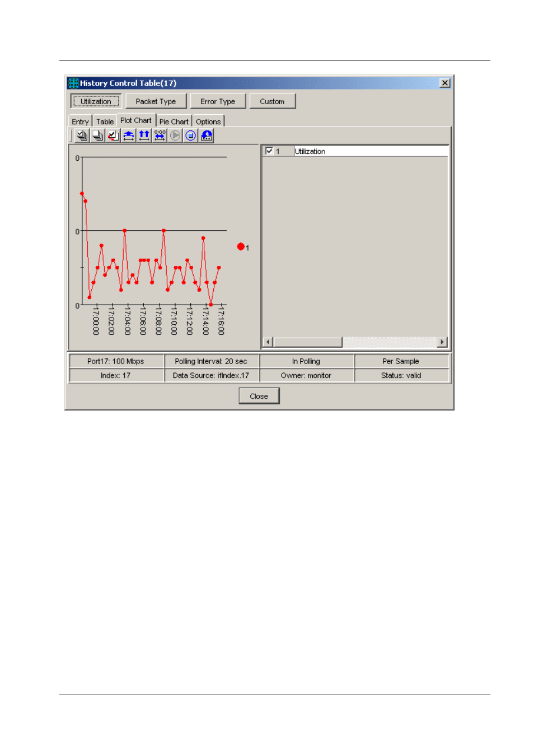Click the last blue refresh toolbar icon

coord(207,136)
